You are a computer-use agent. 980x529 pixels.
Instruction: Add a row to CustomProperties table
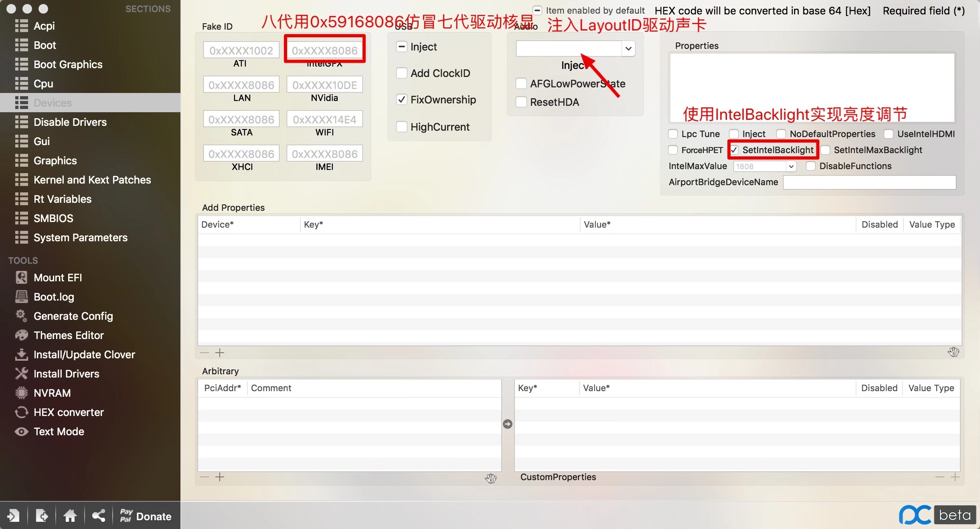955,477
